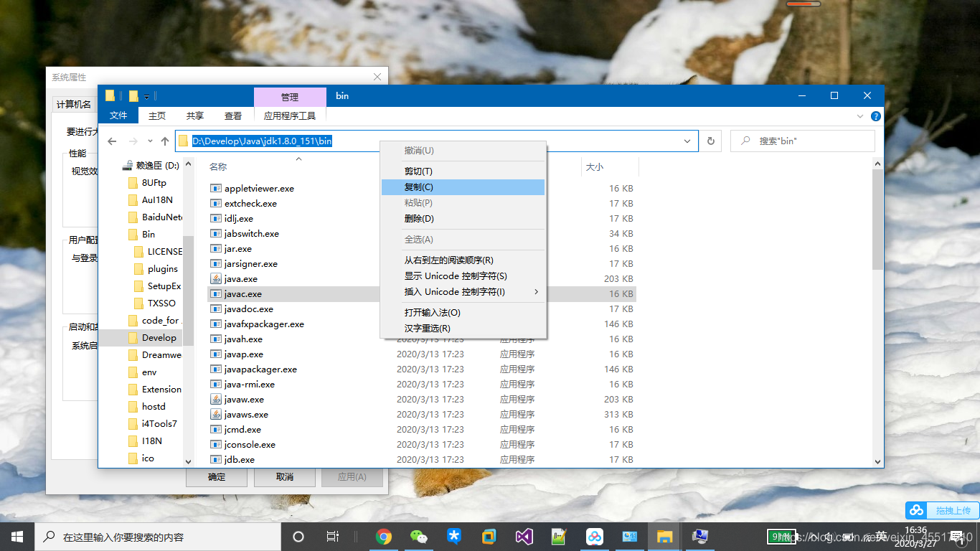980x551 pixels.
Task: Click the Explorer forward arrow
Action: (133, 141)
